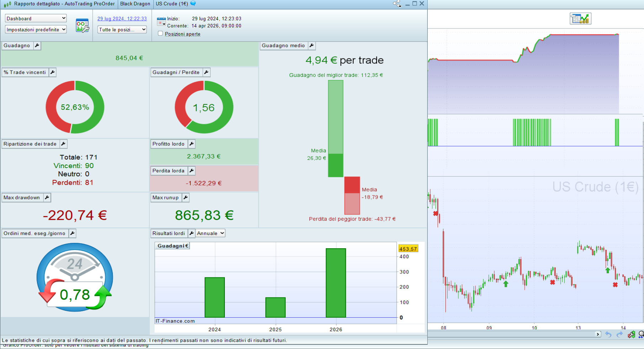Select the US Crude (1€) title tab
644x349 pixels.
click(x=172, y=4)
